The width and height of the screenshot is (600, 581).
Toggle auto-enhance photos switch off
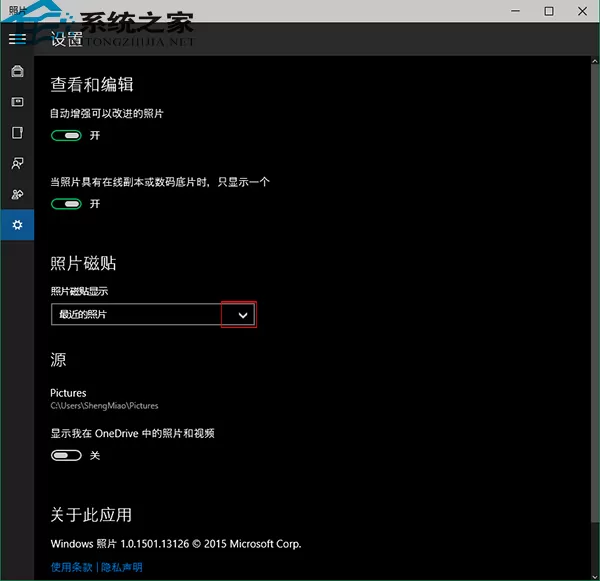(66, 135)
